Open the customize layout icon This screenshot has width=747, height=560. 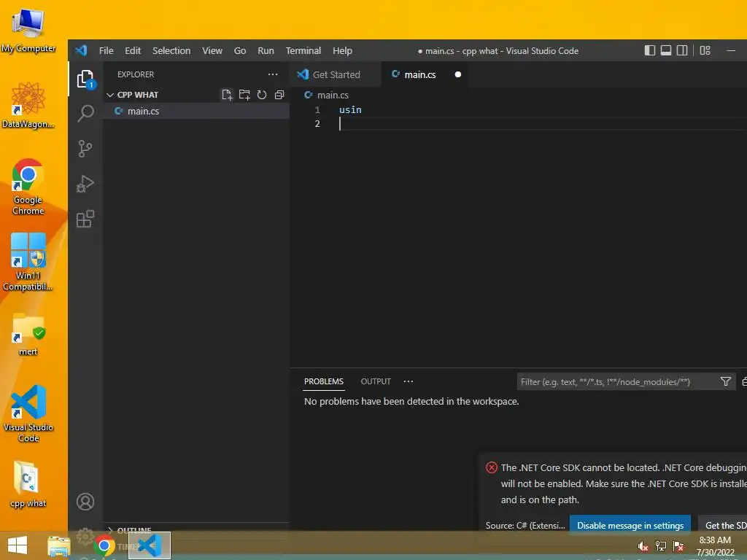[x=705, y=50]
